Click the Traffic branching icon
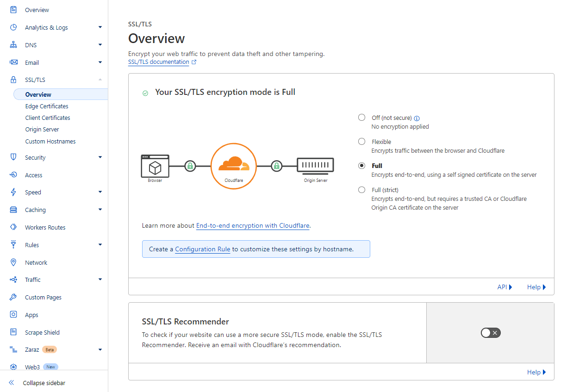The height and width of the screenshot is (392, 579). tap(13, 280)
